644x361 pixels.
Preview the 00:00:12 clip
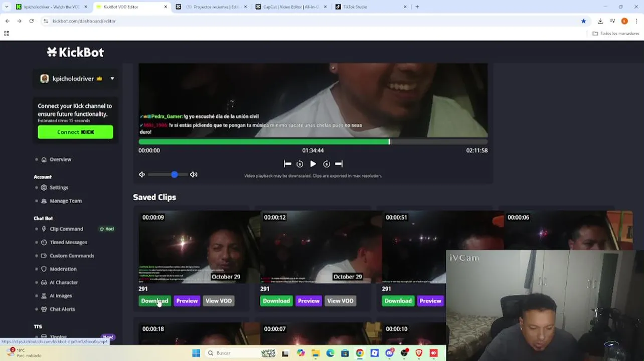click(x=309, y=301)
